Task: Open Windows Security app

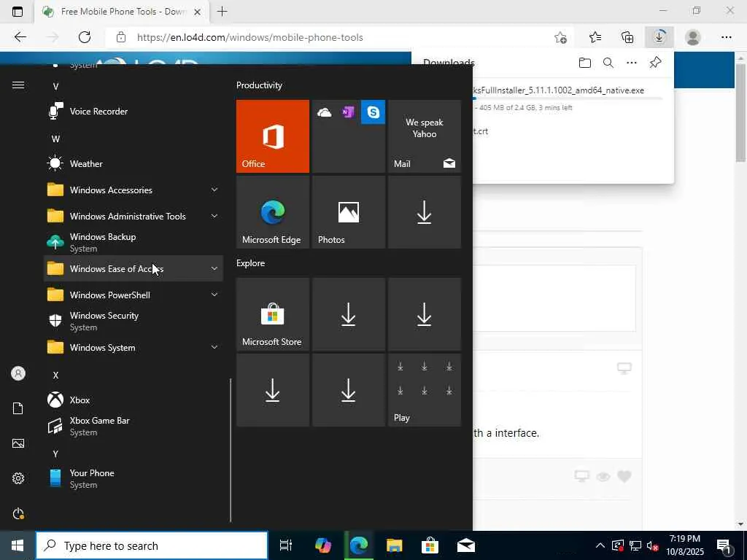Action: (x=133, y=321)
